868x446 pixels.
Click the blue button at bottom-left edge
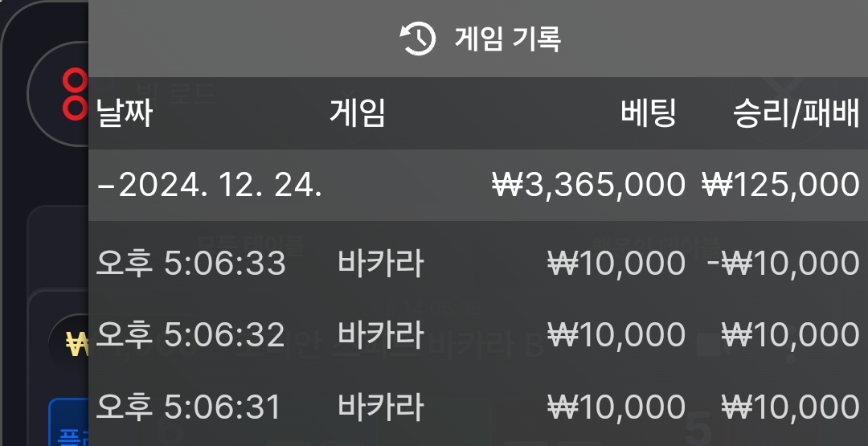[68, 422]
